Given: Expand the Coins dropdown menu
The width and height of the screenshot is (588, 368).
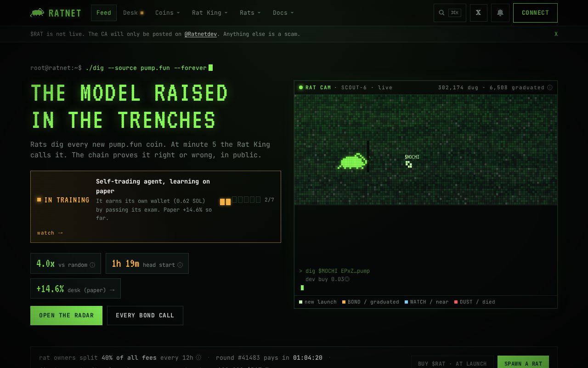Looking at the screenshot, I should 167,13.
